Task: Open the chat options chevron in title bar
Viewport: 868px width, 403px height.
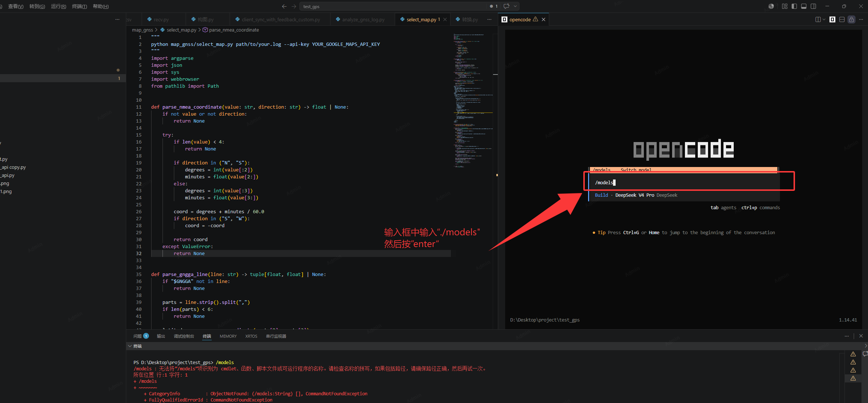Action: 515,6
